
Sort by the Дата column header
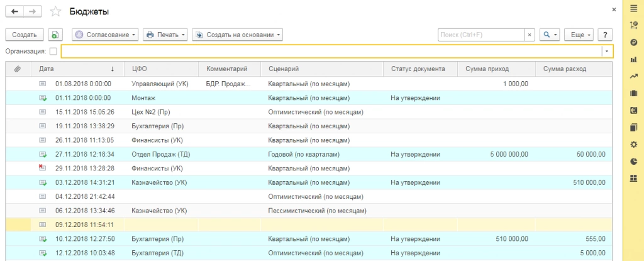coord(75,69)
